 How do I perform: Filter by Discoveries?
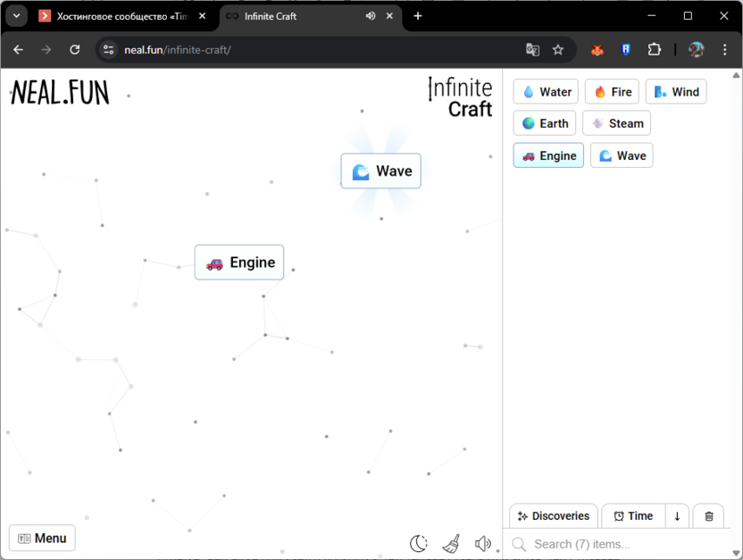point(554,516)
